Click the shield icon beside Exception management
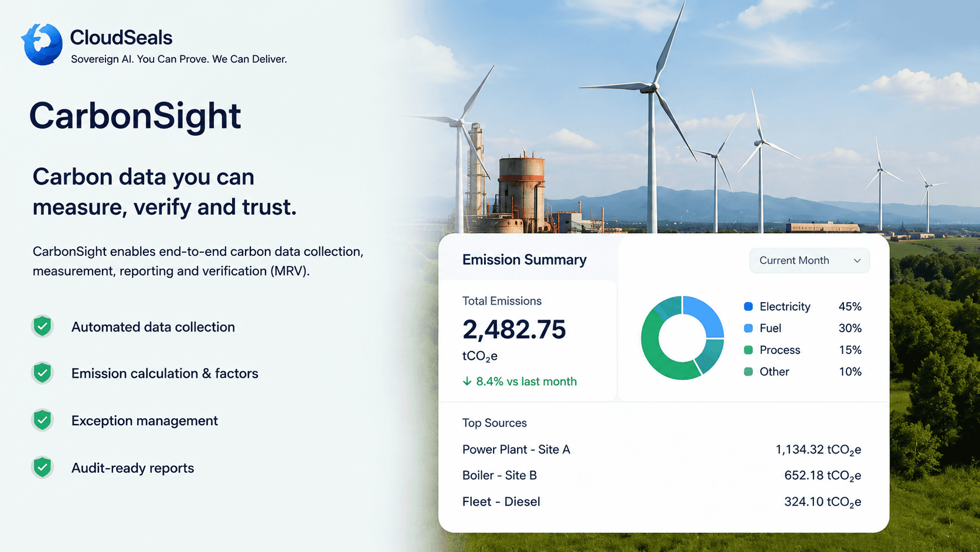The image size is (980, 552). [x=42, y=420]
